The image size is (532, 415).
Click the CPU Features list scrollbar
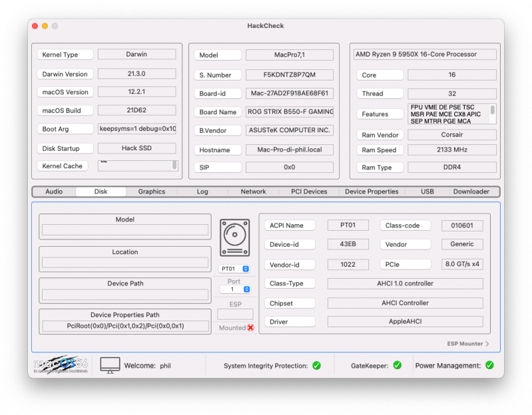click(x=493, y=110)
